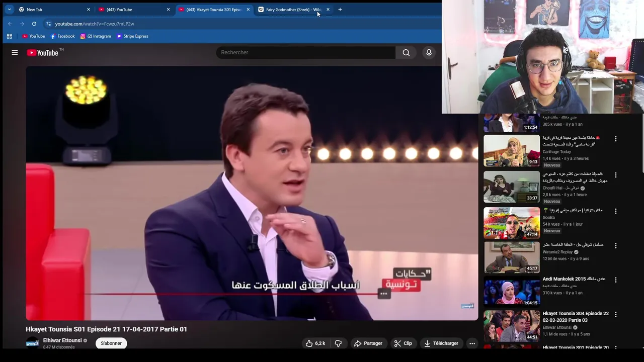Open Andi Mankolek 2015 video title
Image resolution: width=644 pixels, height=362 pixels.
pos(574,279)
